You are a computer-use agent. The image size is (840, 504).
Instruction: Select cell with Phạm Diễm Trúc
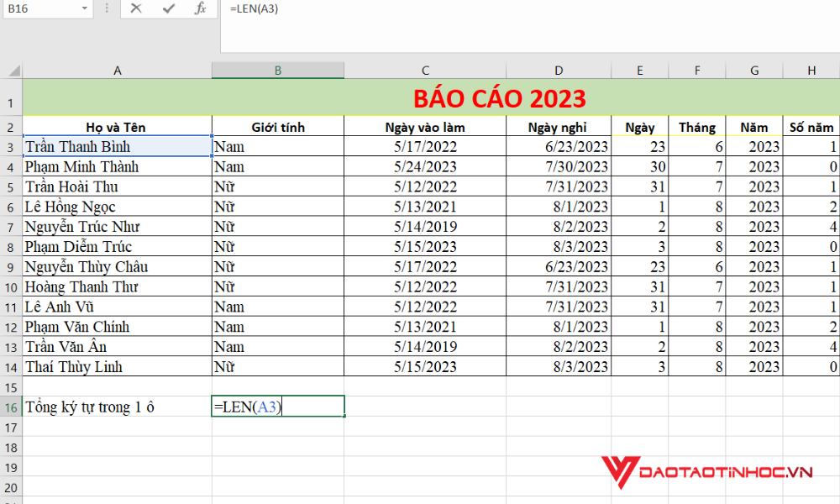click(118, 246)
